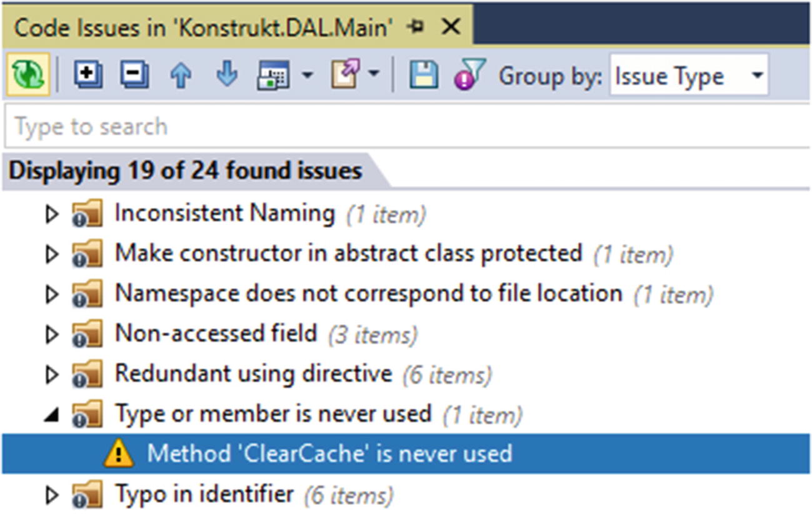This screenshot has width=812, height=514.
Task: Expand the Inconsistent Naming group
Action: pyautogui.click(x=51, y=215)
